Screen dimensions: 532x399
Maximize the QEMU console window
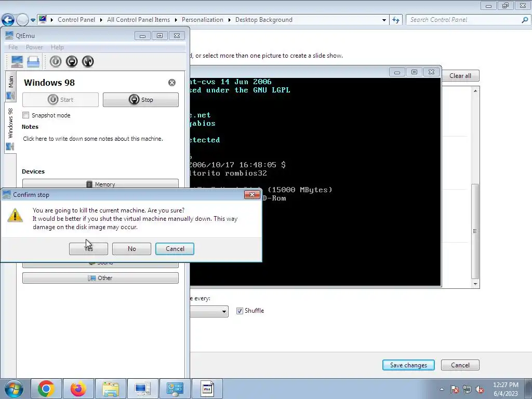point(414,72)
